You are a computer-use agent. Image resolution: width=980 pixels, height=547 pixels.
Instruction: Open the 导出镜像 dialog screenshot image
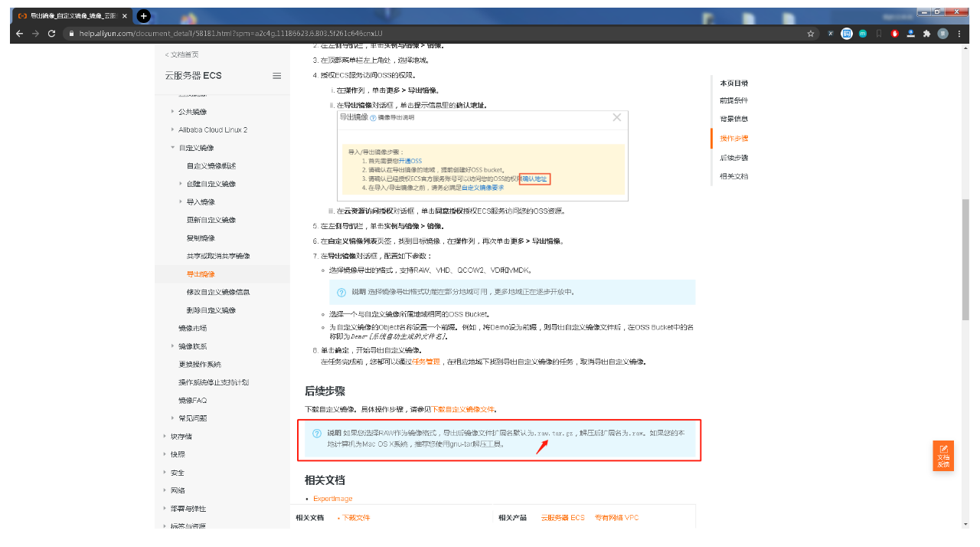[482, 156]
